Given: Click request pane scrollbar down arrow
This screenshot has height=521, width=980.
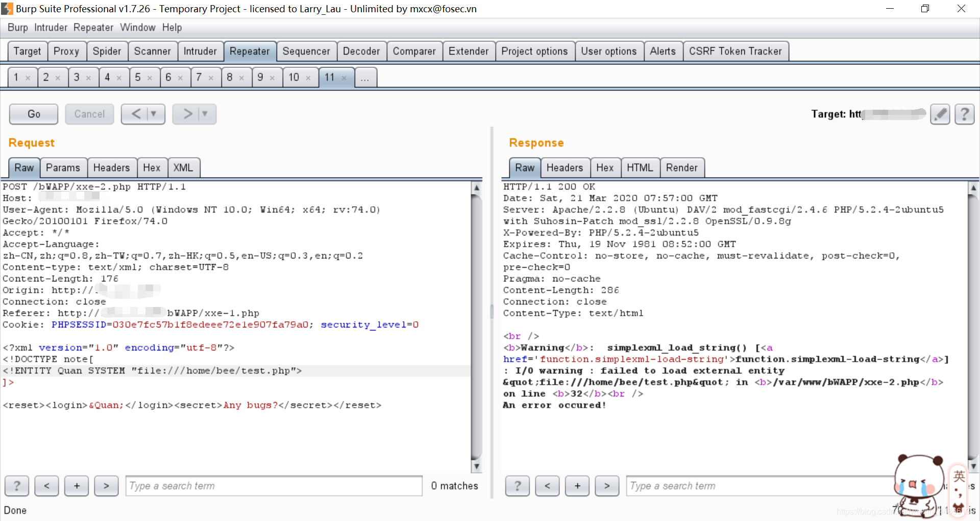Looking at the screenshot, I should click(476, 466).
